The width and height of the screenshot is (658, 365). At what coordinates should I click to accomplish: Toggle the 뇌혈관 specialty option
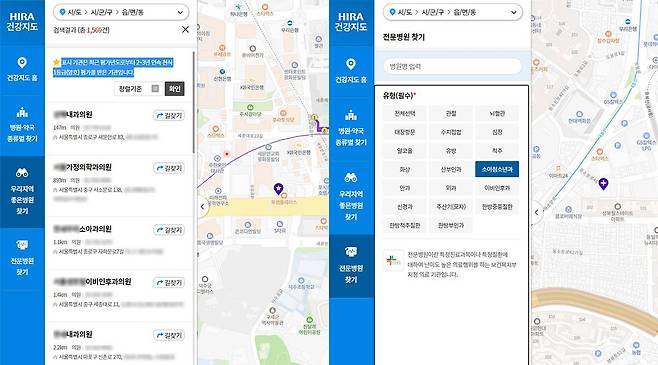(497, 113)
